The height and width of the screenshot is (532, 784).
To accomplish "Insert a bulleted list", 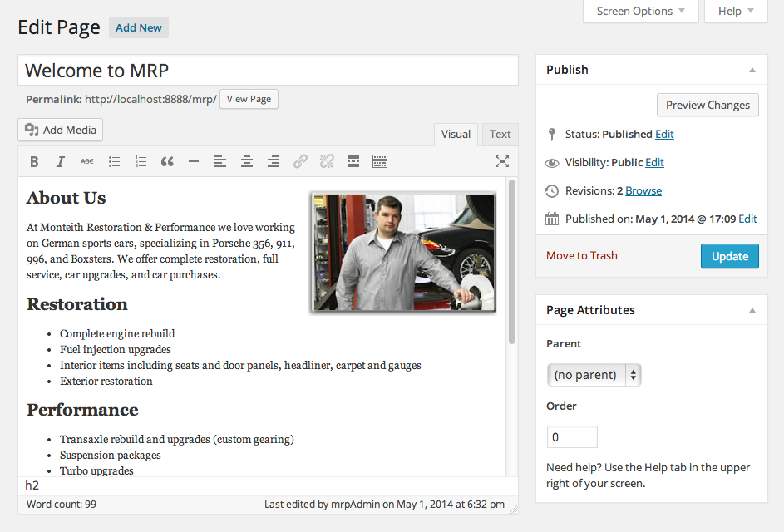I will pos(115,162).
